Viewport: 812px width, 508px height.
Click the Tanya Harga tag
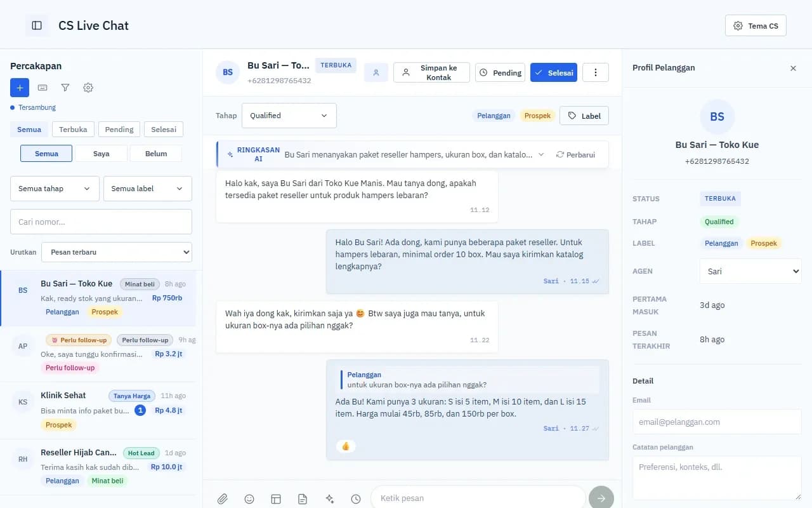click(132, 396)
